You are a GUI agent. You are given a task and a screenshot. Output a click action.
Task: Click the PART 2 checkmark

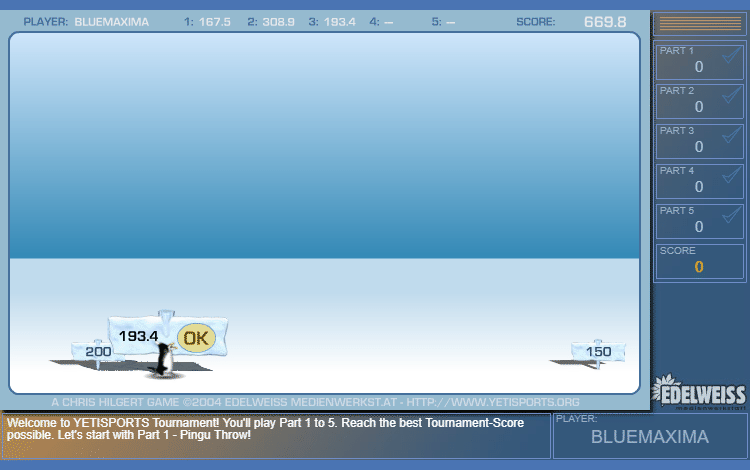[732, 95]
